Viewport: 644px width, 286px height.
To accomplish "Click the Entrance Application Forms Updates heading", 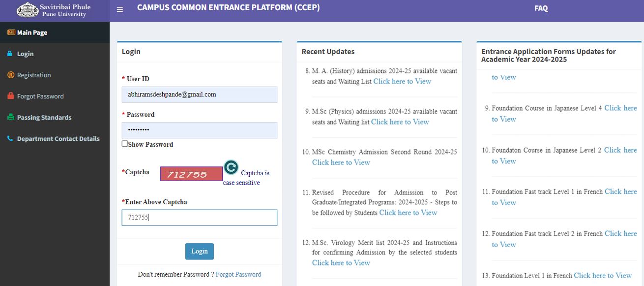I will coord(549,56).
